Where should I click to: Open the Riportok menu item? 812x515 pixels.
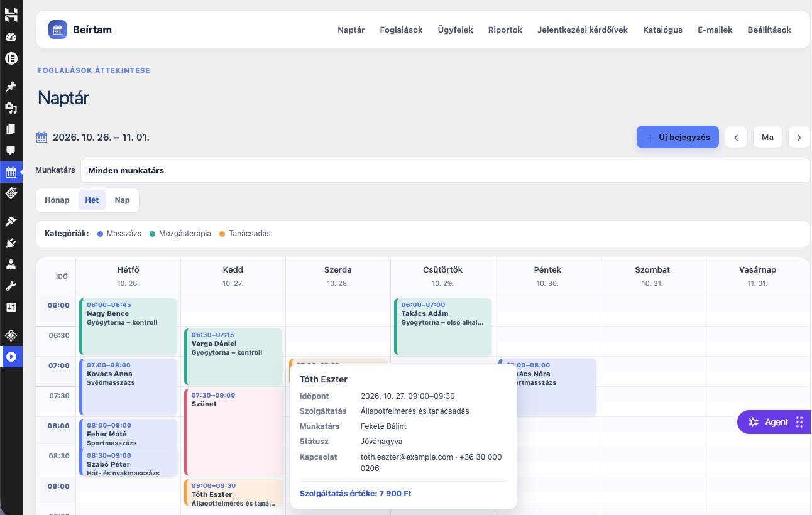(505, 30)
